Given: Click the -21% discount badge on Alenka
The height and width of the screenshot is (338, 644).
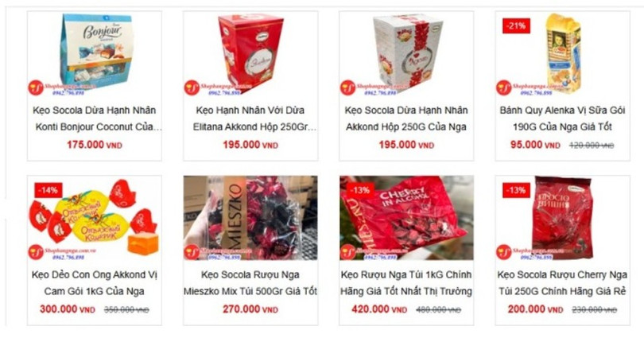Looking at the screenshot, I should (x=516, y=26).
